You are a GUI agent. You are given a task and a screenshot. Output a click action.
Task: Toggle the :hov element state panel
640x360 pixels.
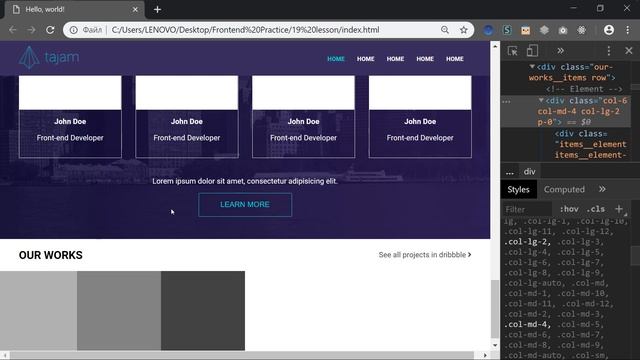[x=569, y=209]
